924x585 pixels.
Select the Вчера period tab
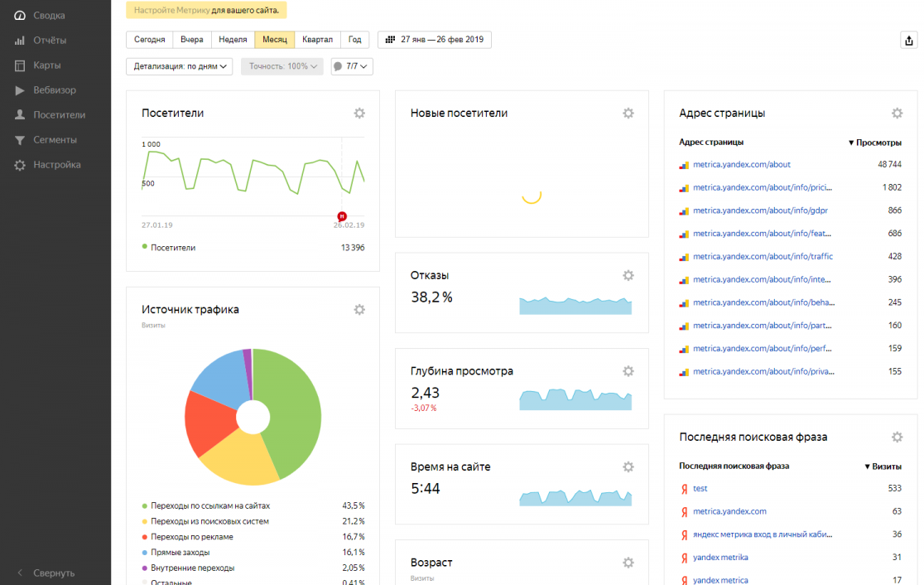(x=191, y=40)
